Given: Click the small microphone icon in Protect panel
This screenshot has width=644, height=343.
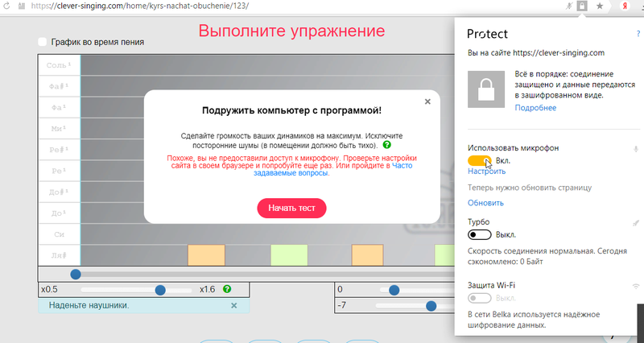Looking at the screenshot, I should click(636, 149).
